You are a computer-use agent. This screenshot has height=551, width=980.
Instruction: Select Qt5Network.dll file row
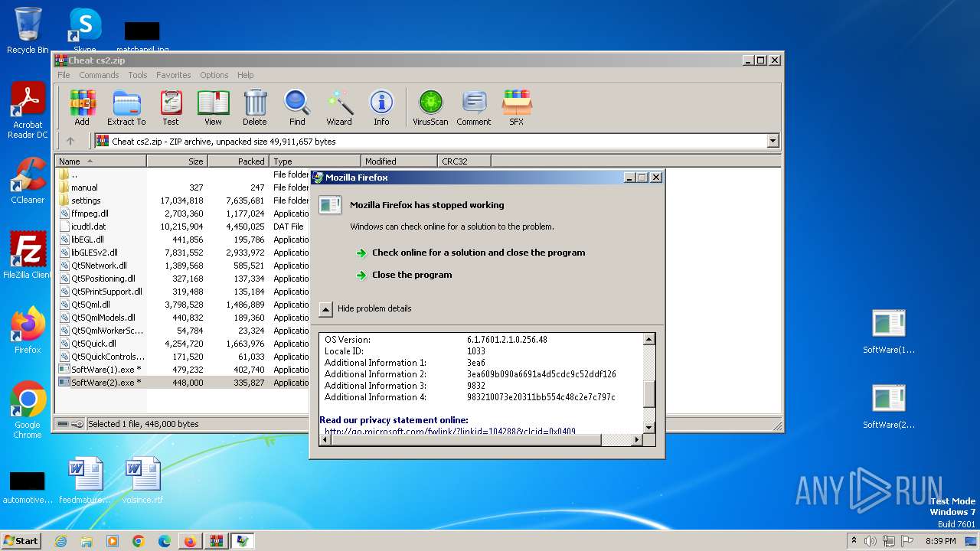tap(182, 266)
